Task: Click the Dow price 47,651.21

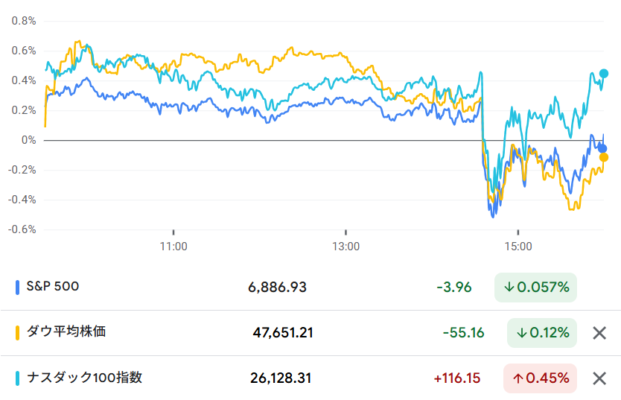Action: tap(283, 333)
